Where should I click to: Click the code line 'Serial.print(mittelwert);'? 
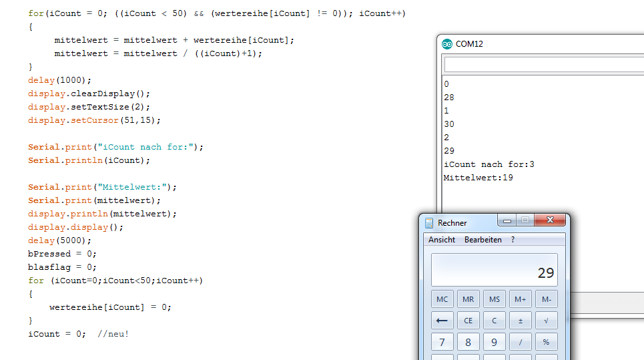[94, 200]
